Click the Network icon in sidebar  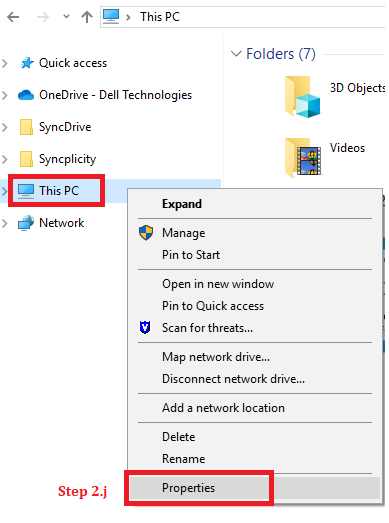[x=26, y=223]
